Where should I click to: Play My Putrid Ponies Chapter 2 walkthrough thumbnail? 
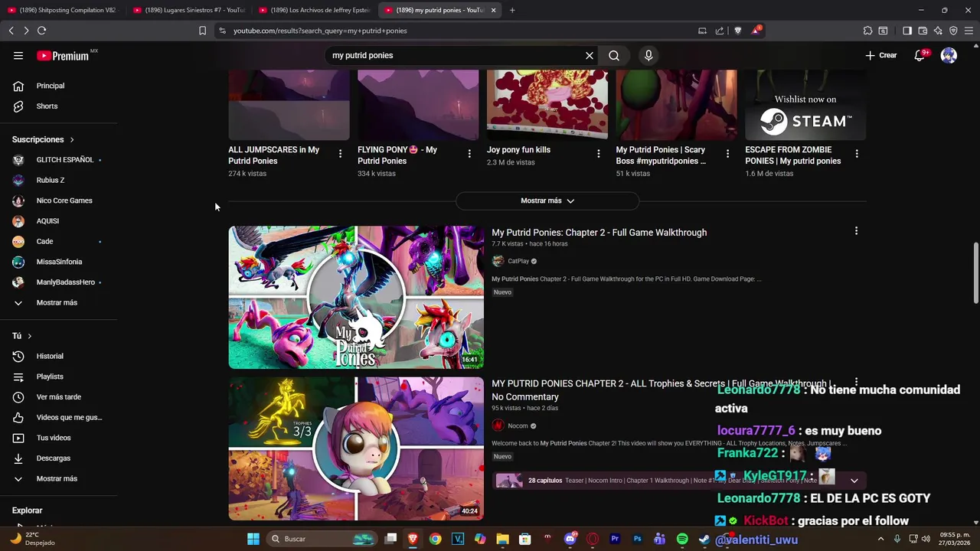[x=356, y=297]
